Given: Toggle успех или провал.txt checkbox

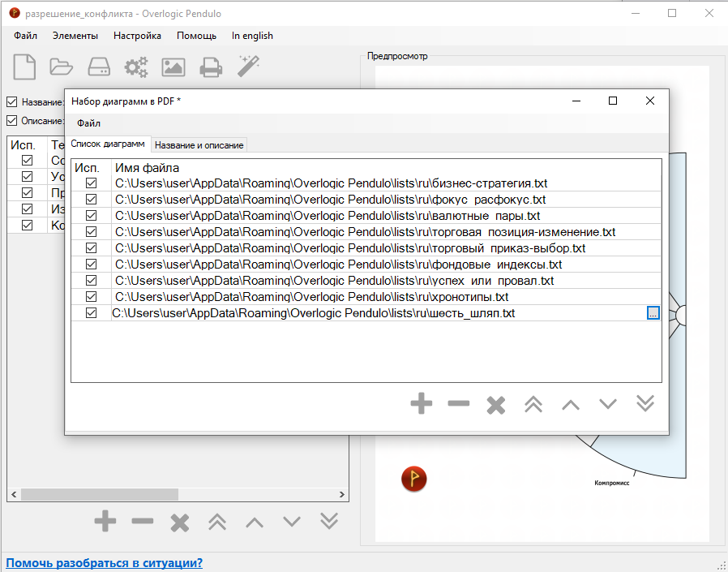Looking at the screenshot, I should [x=91, y=281].
